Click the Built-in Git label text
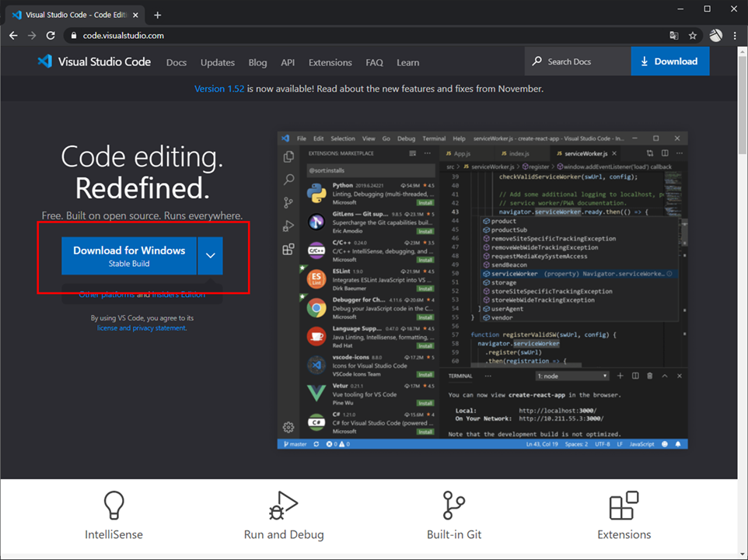Screen dimensions: 748x560 [454, 534]
